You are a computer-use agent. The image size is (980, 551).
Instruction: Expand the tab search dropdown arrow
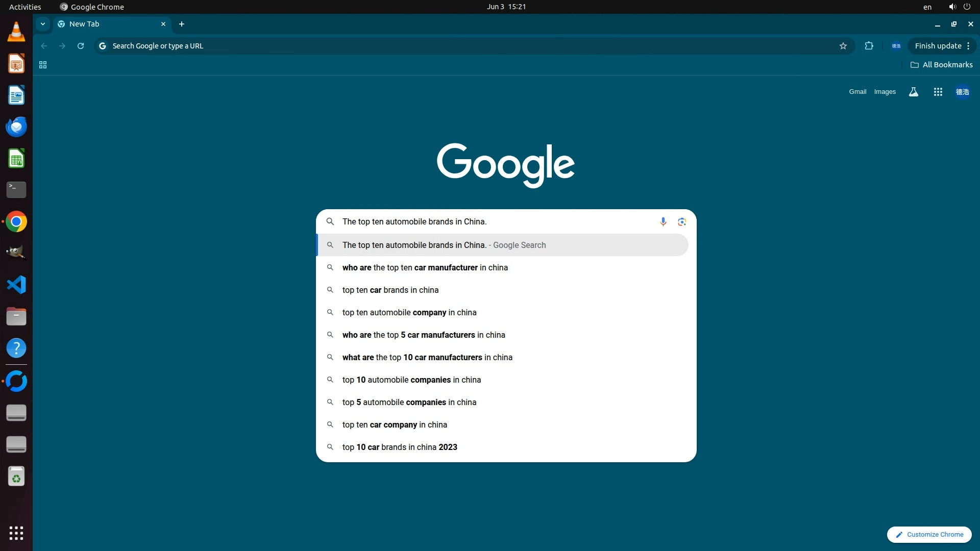pyautogui.click(x=43, y=24)
